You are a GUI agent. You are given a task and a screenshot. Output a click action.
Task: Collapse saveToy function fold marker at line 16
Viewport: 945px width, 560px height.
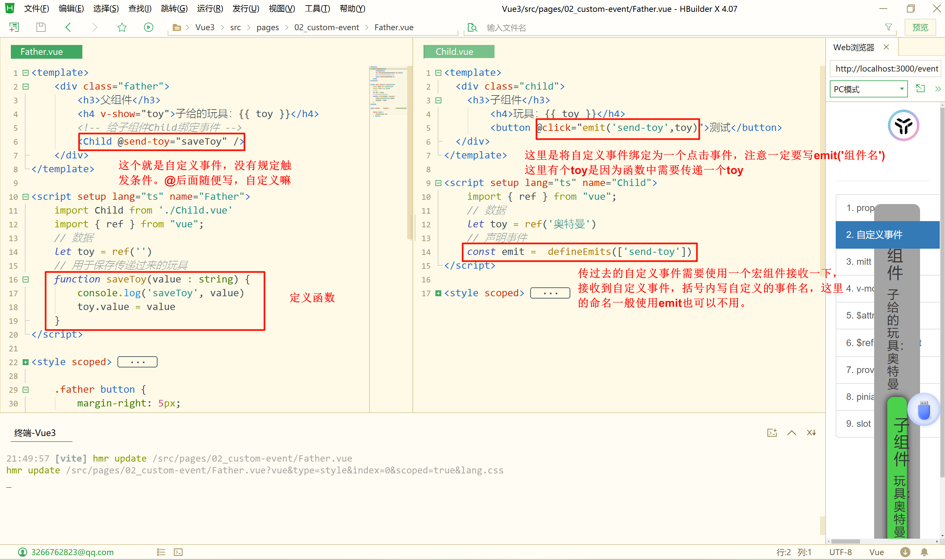coord(26,279)
